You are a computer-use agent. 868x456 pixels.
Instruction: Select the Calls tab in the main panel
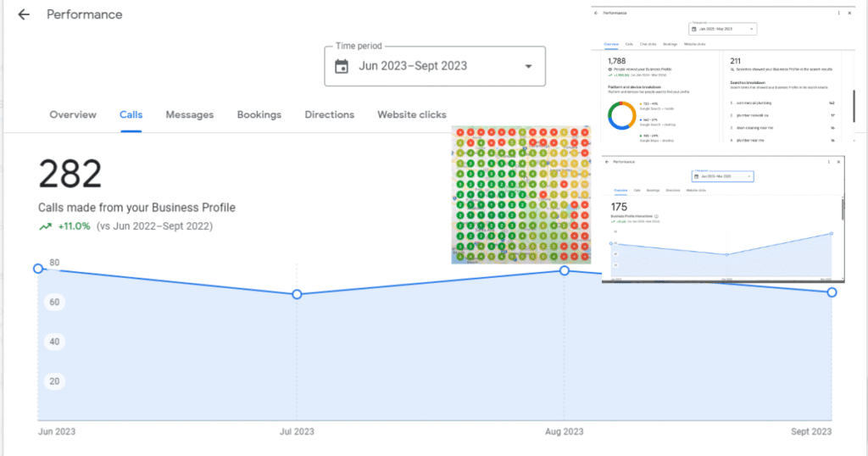click(x=131, y=114)
